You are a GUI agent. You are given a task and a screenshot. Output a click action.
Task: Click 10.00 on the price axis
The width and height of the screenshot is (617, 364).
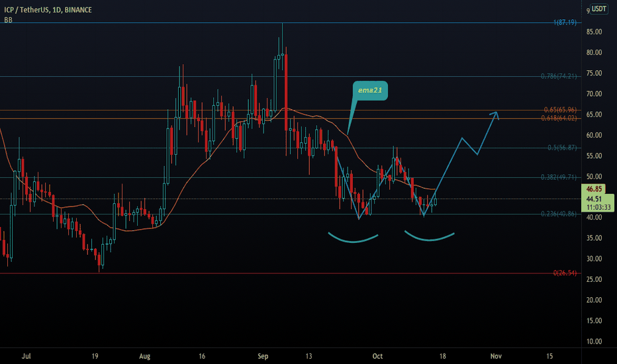point(594,341)
